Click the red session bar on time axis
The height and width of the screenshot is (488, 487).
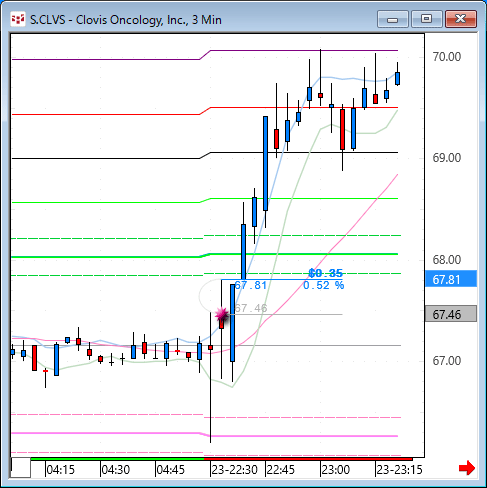point(308,459)
